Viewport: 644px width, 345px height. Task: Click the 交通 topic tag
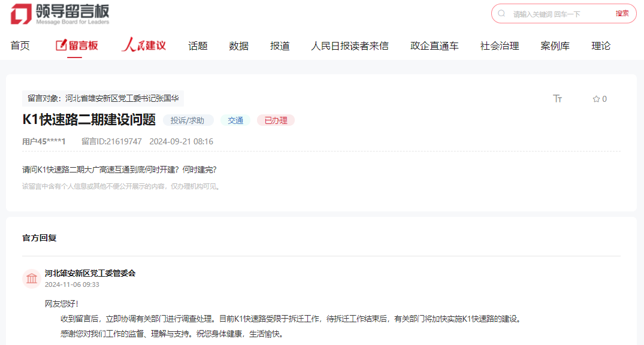pyautogui.click(x=235, y=120)
